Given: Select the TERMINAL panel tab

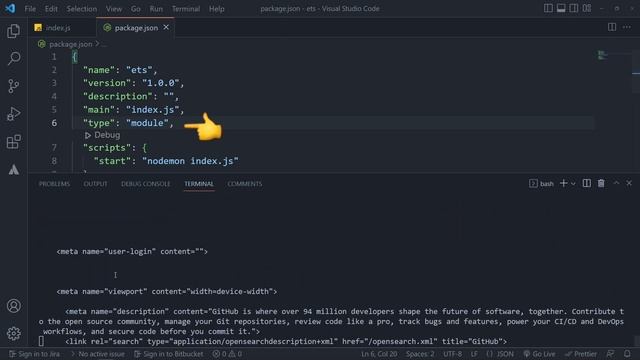Looking at the screenshot, I should pyautogui.click(x=199, y=184).
